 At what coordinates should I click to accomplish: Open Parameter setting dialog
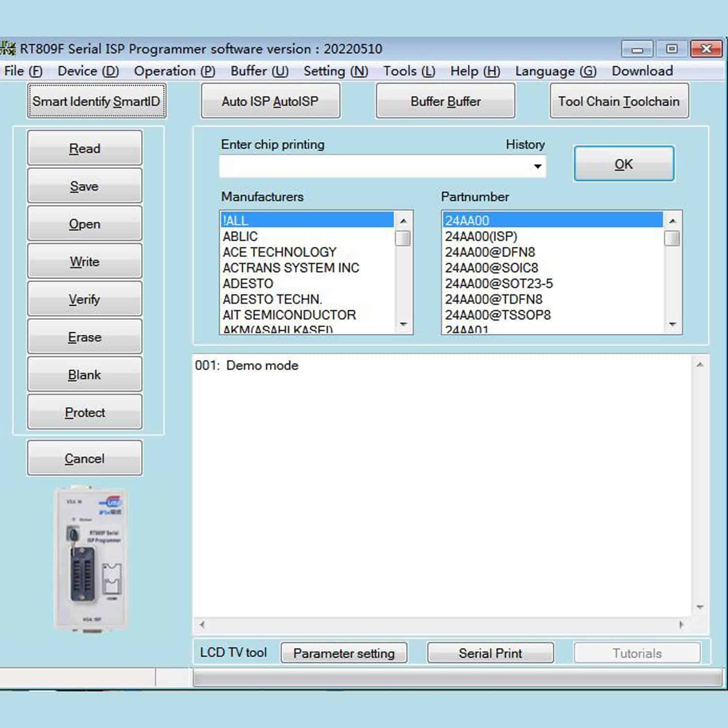point(344,653)
